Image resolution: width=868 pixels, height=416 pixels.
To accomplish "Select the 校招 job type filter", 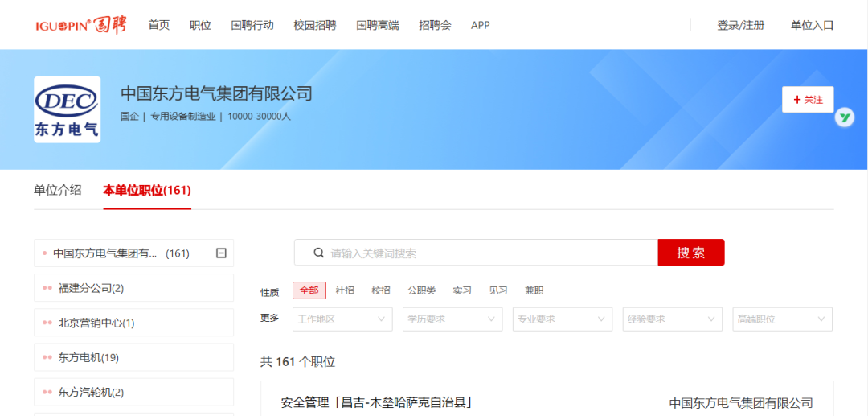I will tap(381, 290).
